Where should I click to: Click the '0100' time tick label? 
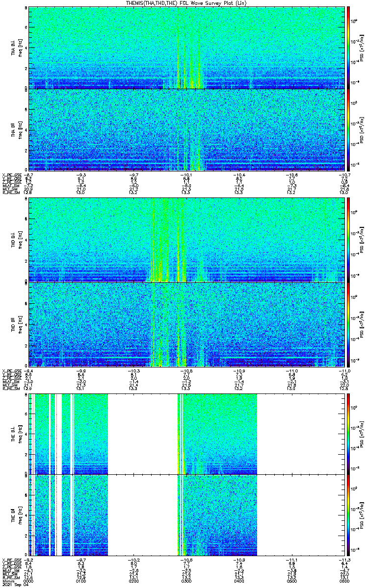click(x=81, y=581)
